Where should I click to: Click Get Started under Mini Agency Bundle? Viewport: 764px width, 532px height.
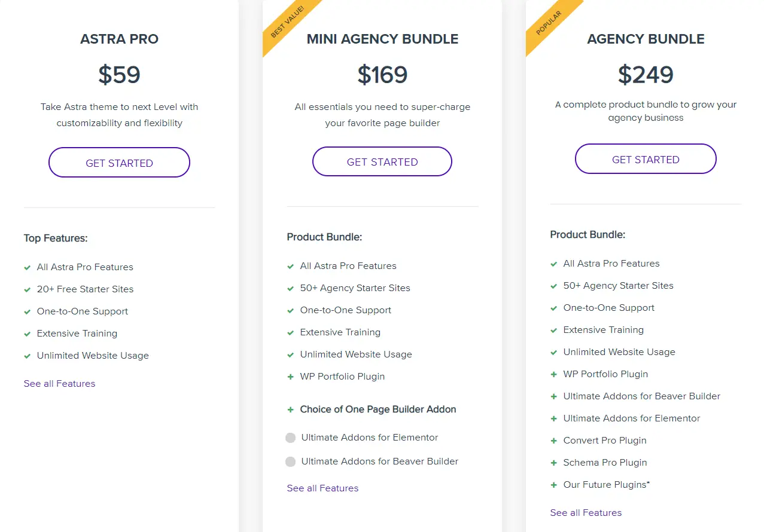point(382,161)
